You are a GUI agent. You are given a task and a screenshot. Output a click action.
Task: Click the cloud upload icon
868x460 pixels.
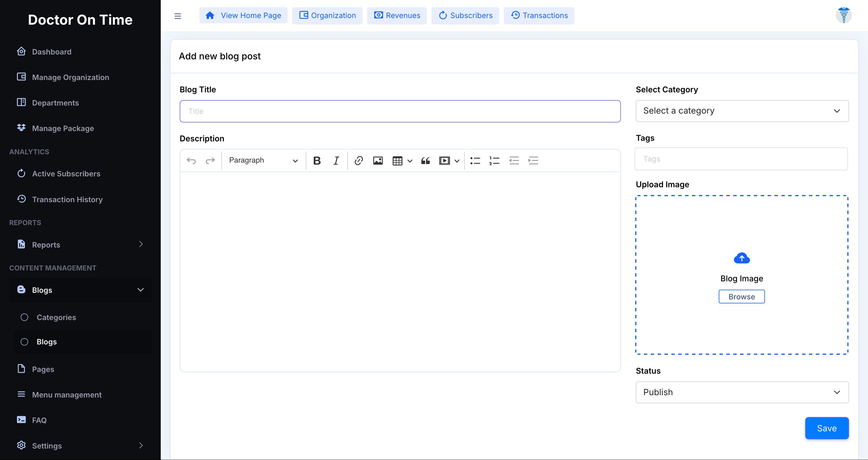(x=742, y=258)
